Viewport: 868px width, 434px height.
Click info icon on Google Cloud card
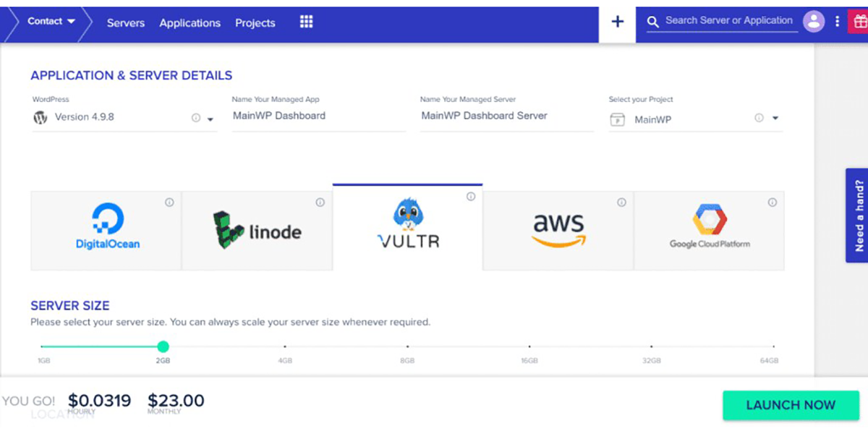(x=773, y=203)
